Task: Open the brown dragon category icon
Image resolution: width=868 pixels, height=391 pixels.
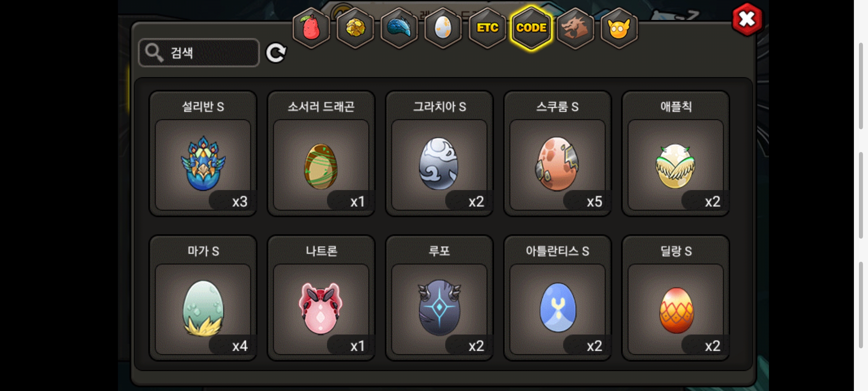Action: tap(575, 28)
